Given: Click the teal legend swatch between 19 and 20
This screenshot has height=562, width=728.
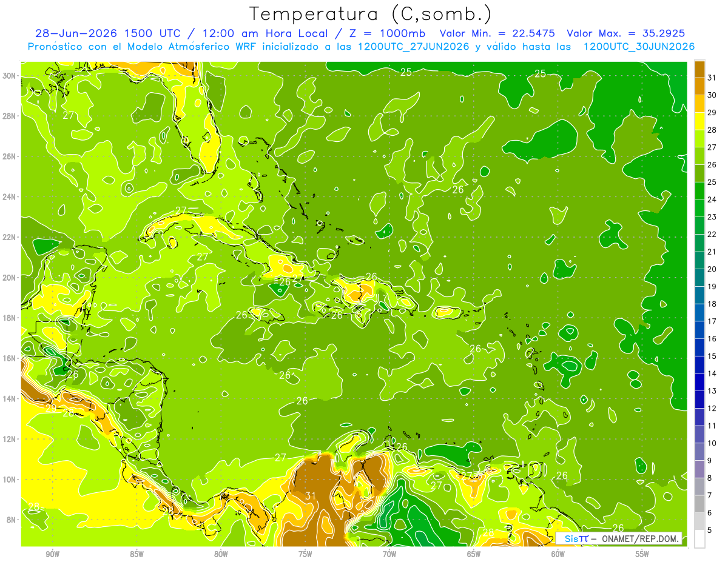Looking at the screenshot, I should [x=699, y=278].
